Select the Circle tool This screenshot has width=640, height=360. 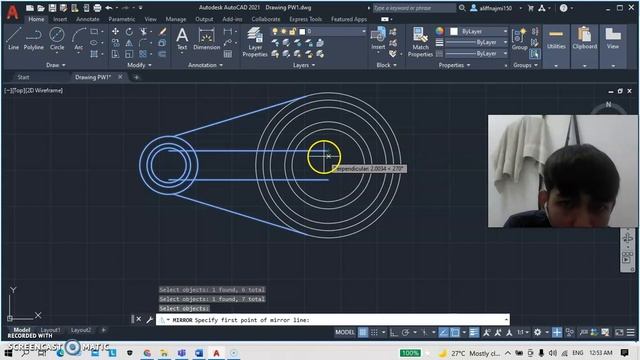point(57,39)
